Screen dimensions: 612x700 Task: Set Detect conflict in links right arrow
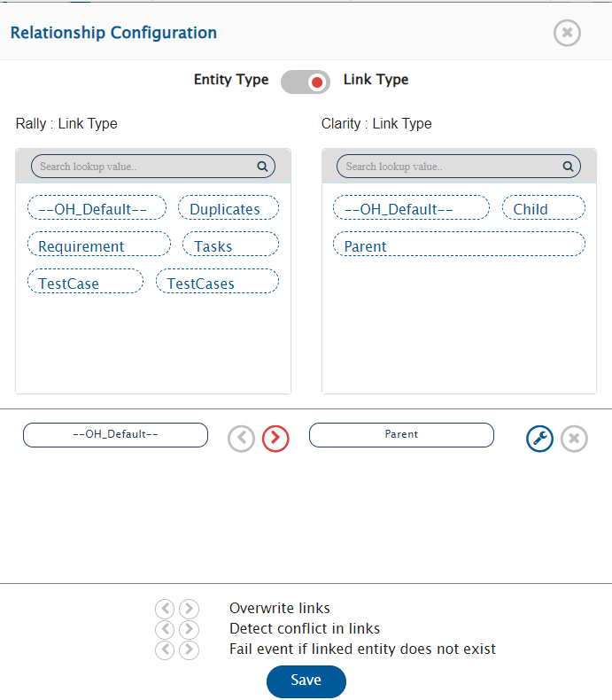coord(189,629)
